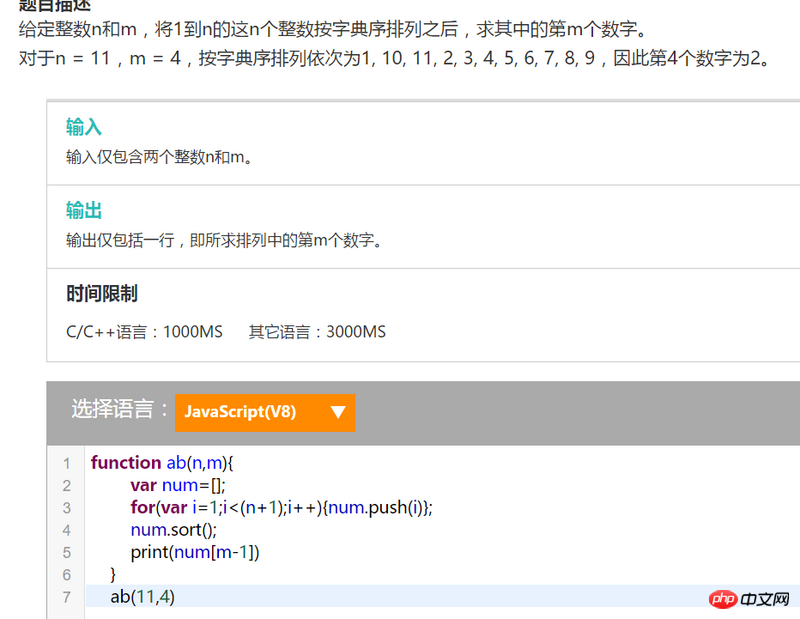800x619 pixels.
Task: Click the 其它语言 3000MS limit text
Action: coord(317,332)
